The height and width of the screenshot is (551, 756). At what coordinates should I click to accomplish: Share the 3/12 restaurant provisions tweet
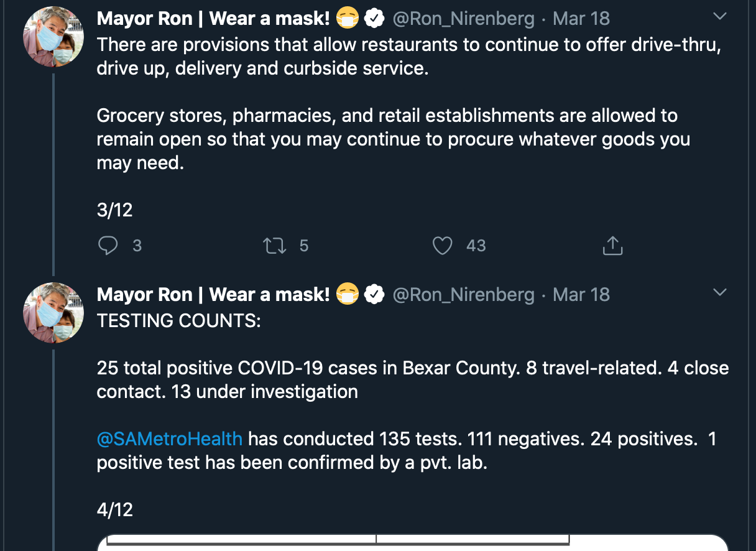click(612, 246)
